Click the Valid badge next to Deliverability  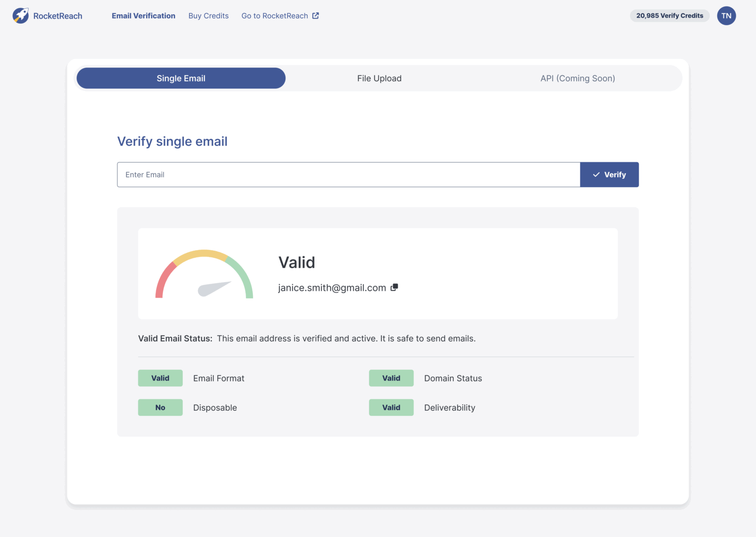point(391,407)
